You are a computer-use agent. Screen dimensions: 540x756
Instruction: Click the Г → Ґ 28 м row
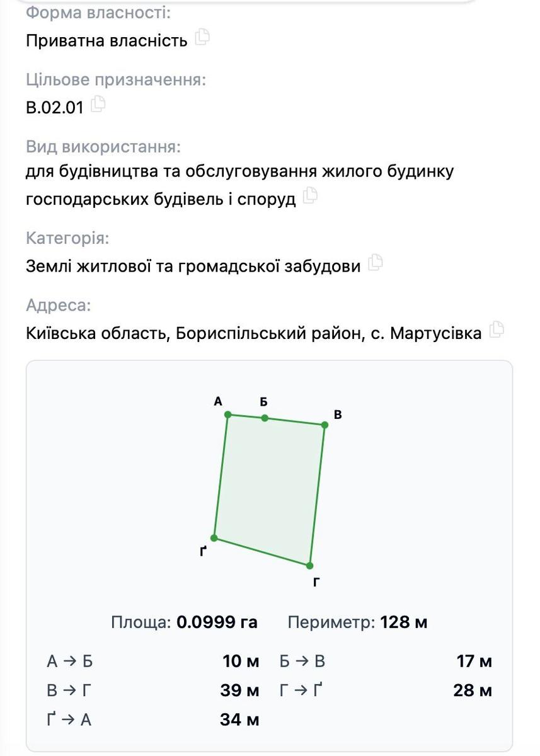386,690
